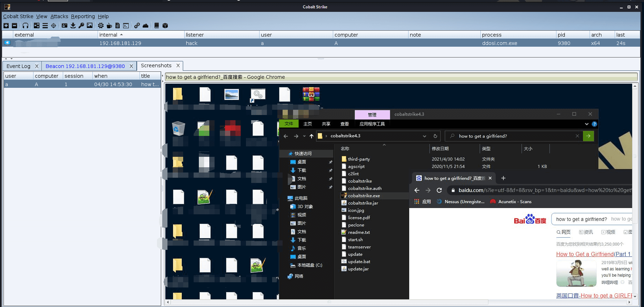Open Manage Web Server cloud icon

[145, 25]
